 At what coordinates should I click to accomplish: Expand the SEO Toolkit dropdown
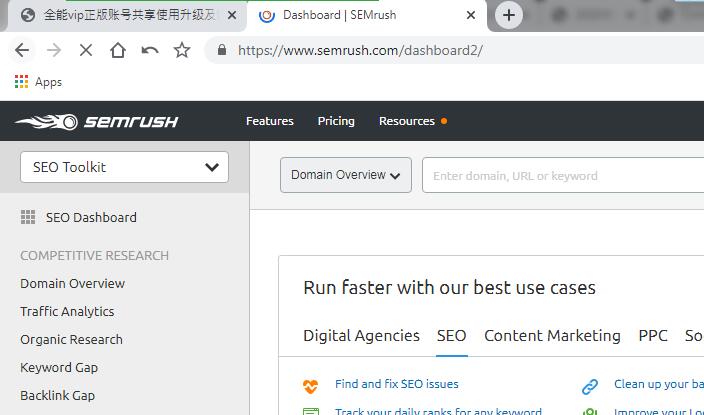124,167
